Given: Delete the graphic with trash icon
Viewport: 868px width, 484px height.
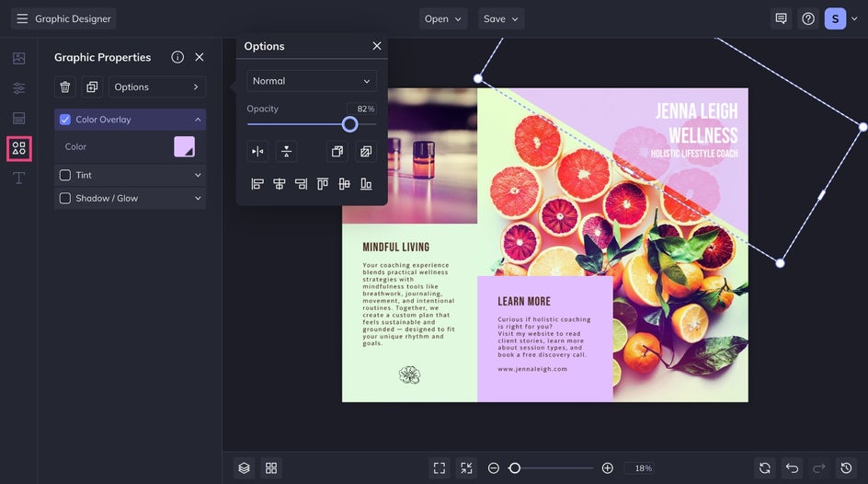Looking at the screenshot, I should coord(65,86).
